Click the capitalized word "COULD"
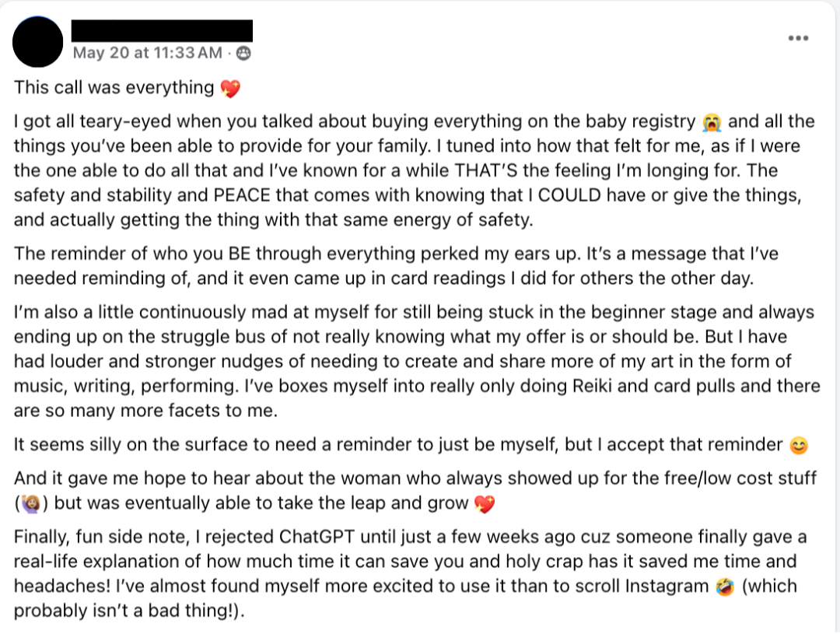 [569, 195]
